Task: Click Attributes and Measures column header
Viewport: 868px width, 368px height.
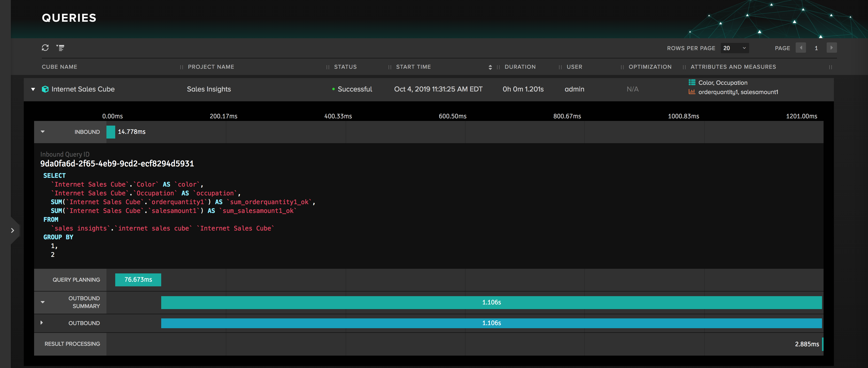Action: (x=733, y=67)
